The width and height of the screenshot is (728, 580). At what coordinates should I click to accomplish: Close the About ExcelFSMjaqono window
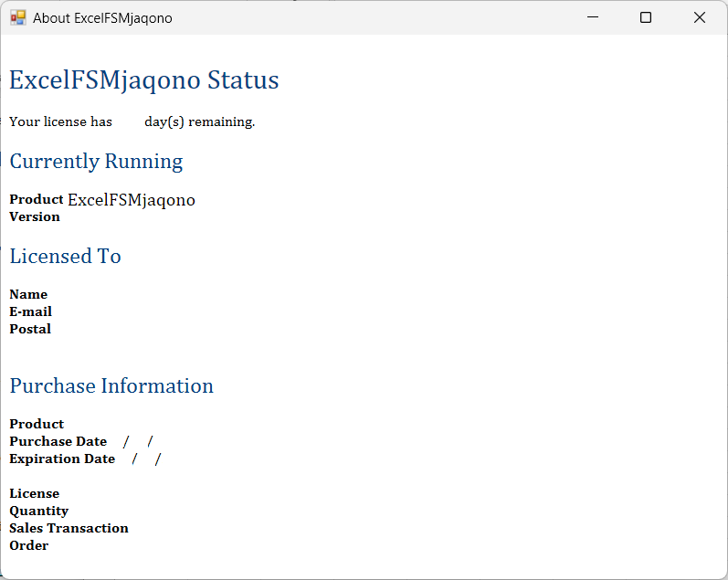point(699,17)
